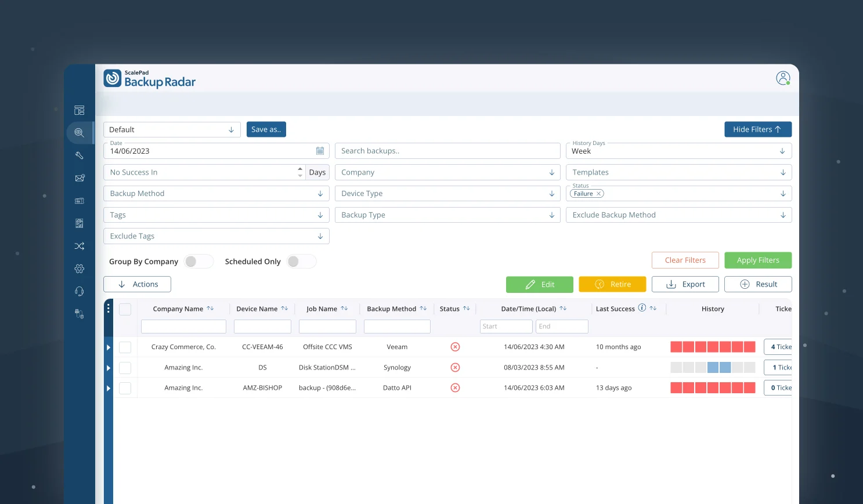Viewport: 863px width, 504px height.
Task: Open the Company filter dropdown
Action: click(447, 172)
